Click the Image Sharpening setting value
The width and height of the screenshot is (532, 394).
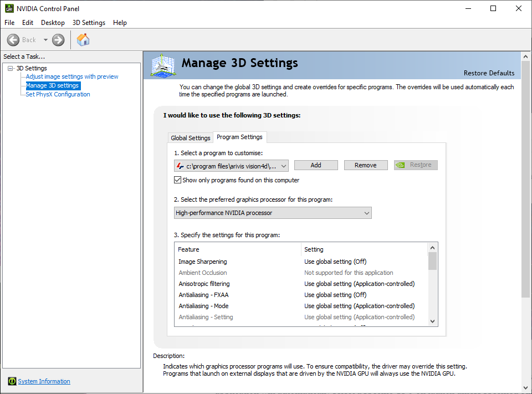coord(335,262)
